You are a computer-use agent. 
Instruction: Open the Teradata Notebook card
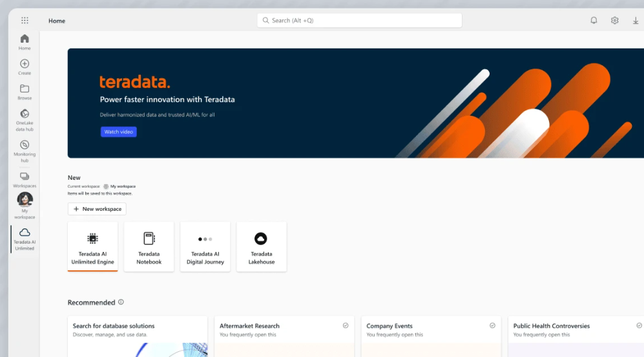[x=149, y=246]
